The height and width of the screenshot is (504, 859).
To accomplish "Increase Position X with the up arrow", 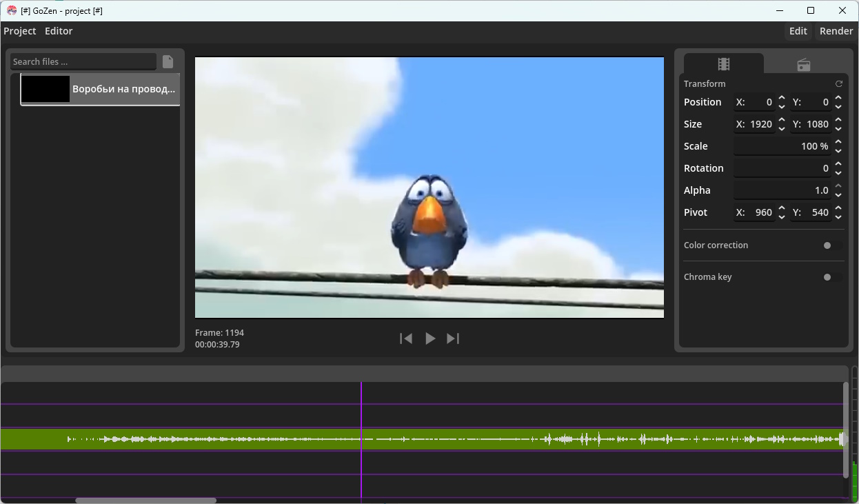I will tap(782, 98).
